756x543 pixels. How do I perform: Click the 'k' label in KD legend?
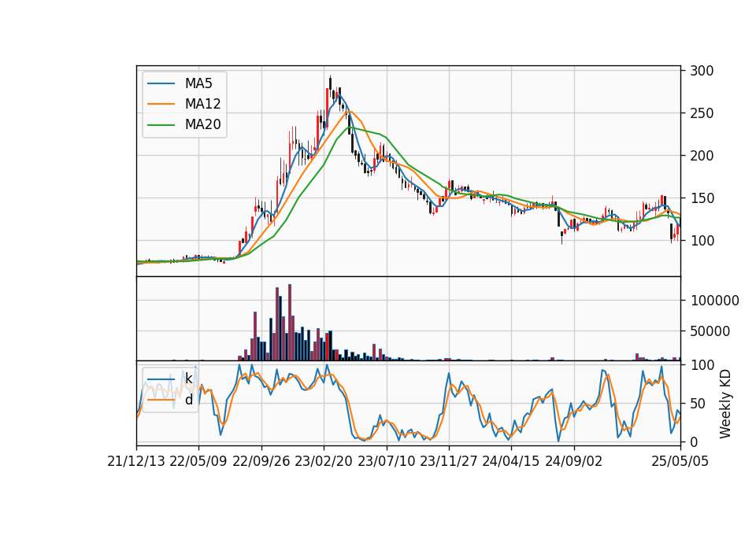pyautogui.click(x=188, y=379)
